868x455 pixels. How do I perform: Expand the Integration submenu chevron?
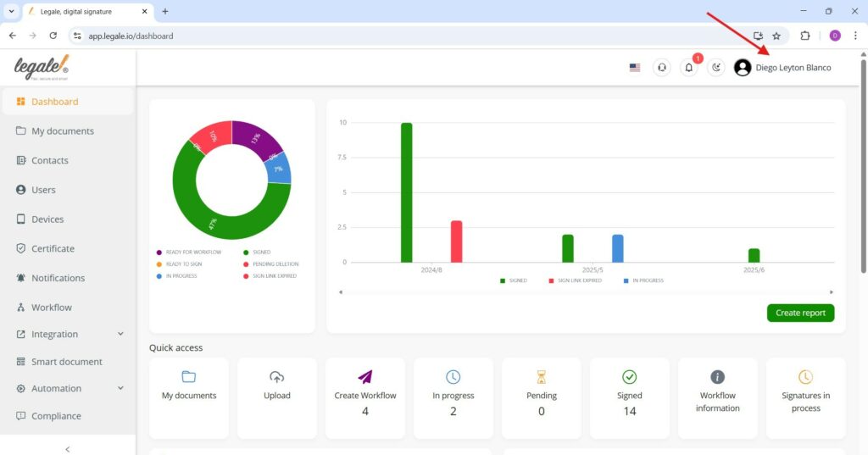tap(120, 334)
